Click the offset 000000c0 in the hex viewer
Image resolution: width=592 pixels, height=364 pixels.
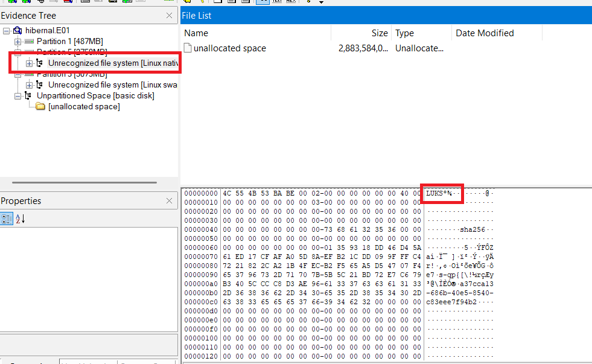[x=201, y=302]
